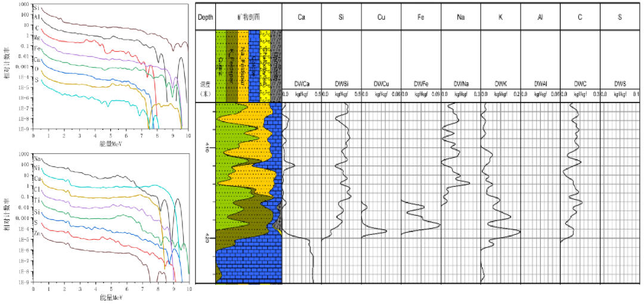
Task: Click the Depth column header
Action: tap(205, 17)
